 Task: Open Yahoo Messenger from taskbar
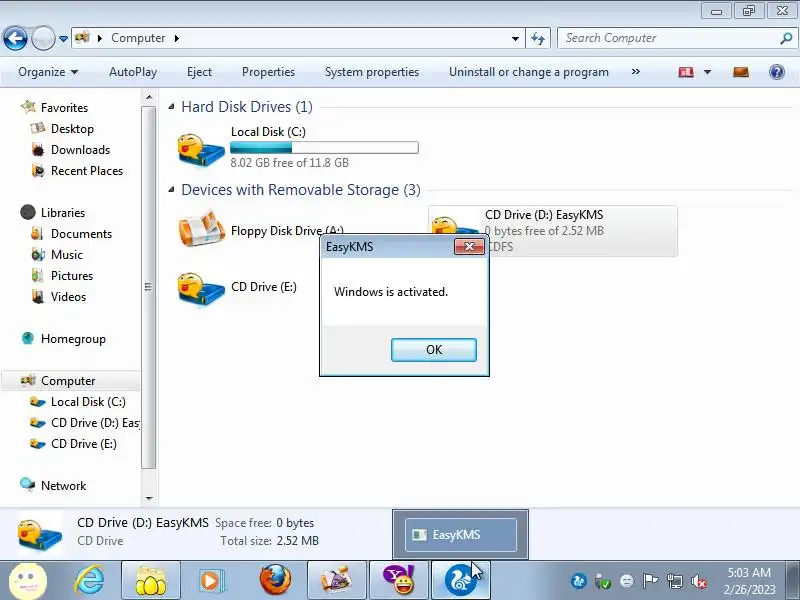coord(398,581)
